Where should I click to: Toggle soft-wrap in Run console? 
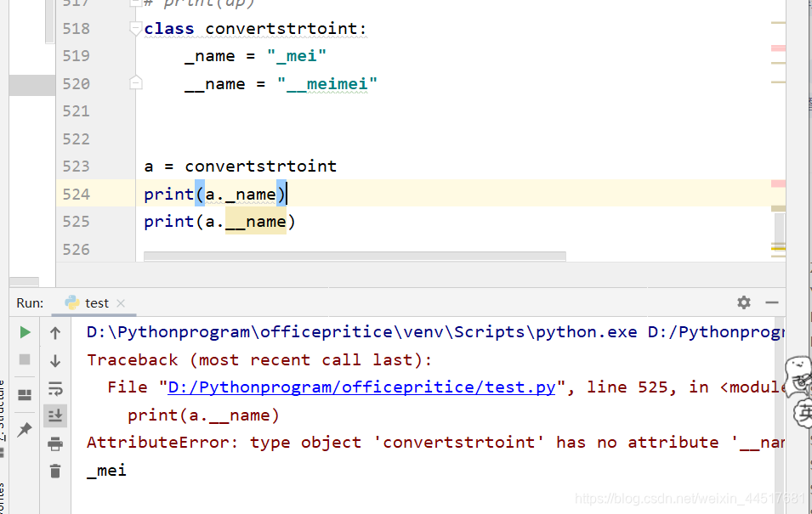(55, 388)
